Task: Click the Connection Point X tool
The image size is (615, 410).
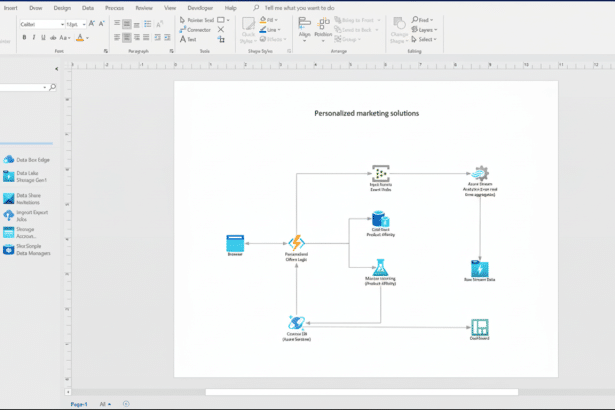Action: click(221, 30)
